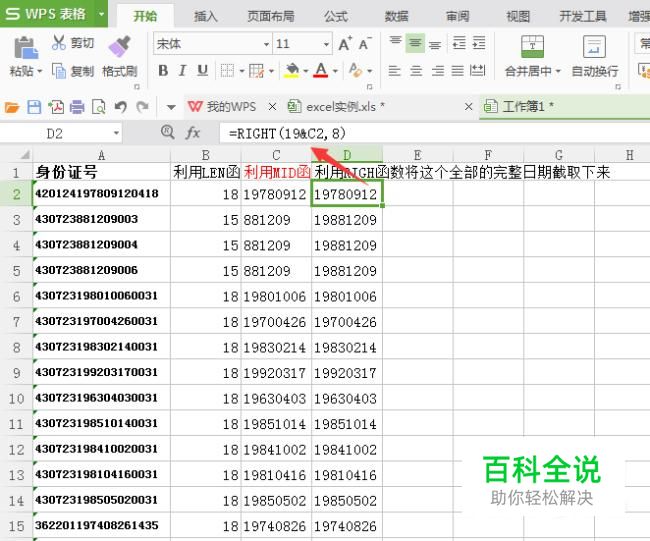Save workbook with floppy icon
The height and width of the screenshot is (541, 650).
pos(34,107)
